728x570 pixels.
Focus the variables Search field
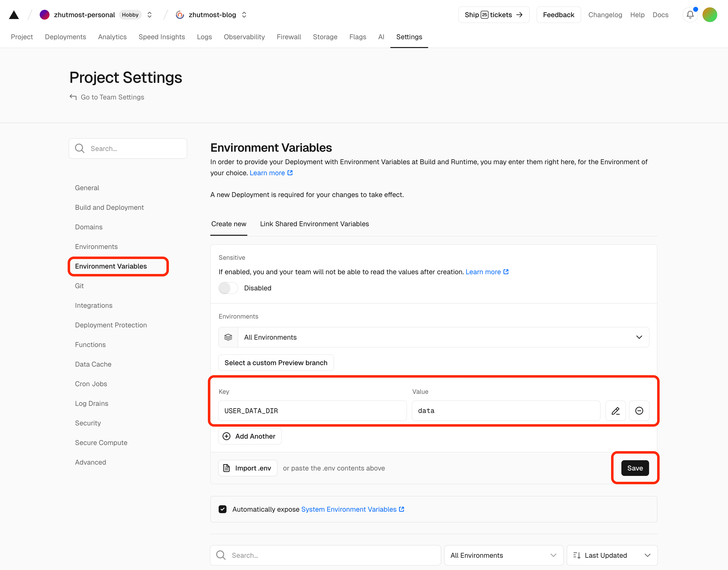click(326, 555)
